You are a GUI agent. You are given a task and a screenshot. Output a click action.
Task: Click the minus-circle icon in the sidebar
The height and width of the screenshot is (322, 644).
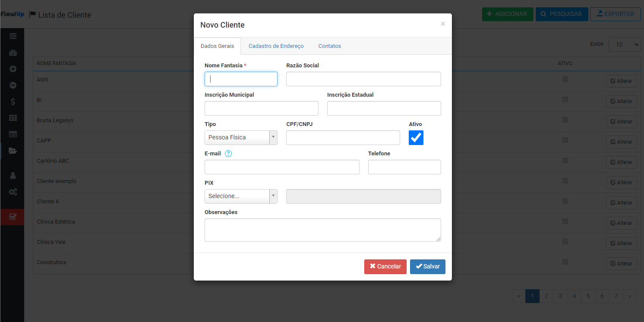pos(13,85)
